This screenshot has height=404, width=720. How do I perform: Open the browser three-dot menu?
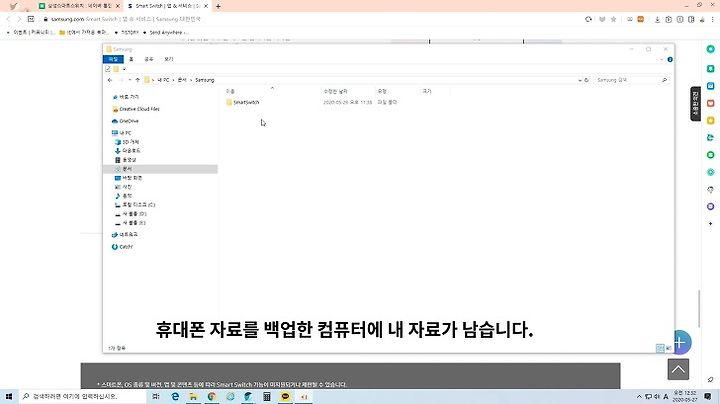point(713,19)
